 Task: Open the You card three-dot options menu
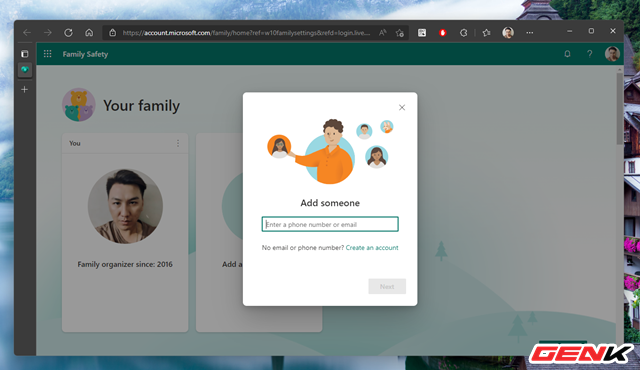coord(178,143)
